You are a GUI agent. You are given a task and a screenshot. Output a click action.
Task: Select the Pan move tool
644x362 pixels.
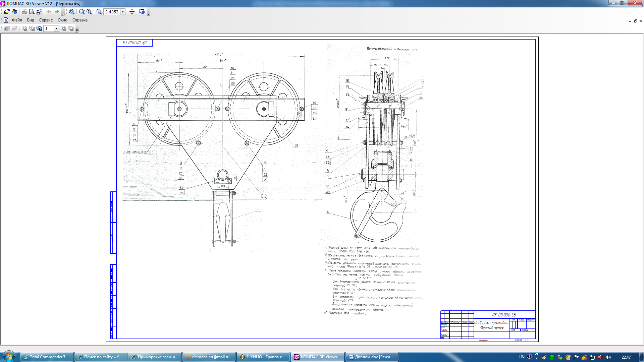(132, 12)
